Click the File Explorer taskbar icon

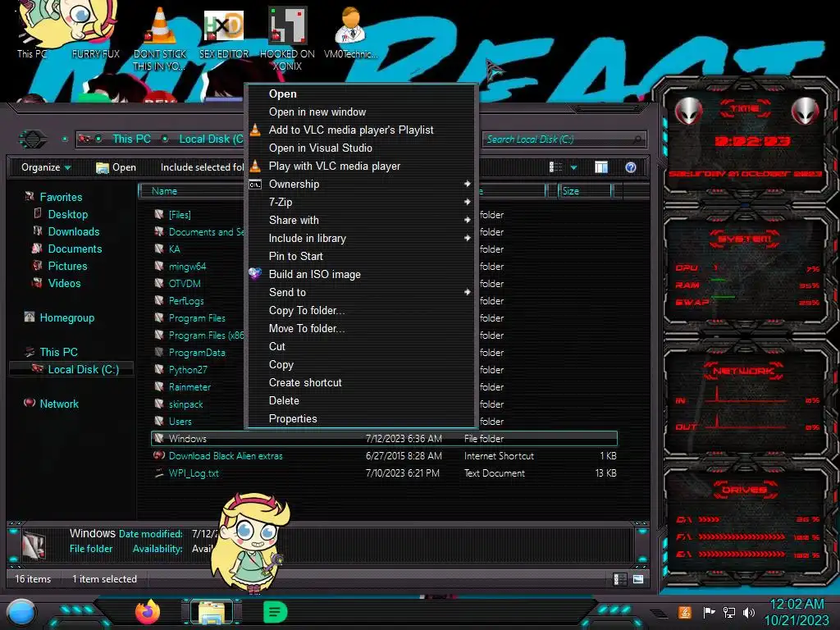pyautogui.click(x=212, y=613)
